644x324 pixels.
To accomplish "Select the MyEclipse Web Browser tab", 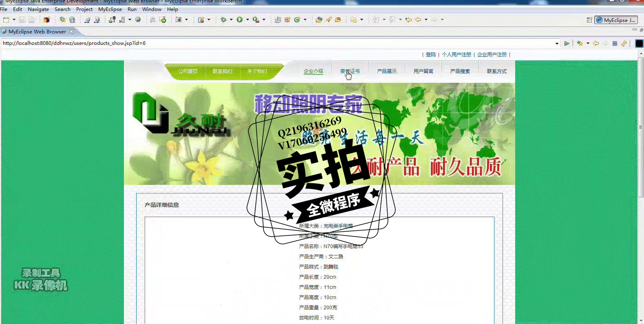I will coord(37,31).
